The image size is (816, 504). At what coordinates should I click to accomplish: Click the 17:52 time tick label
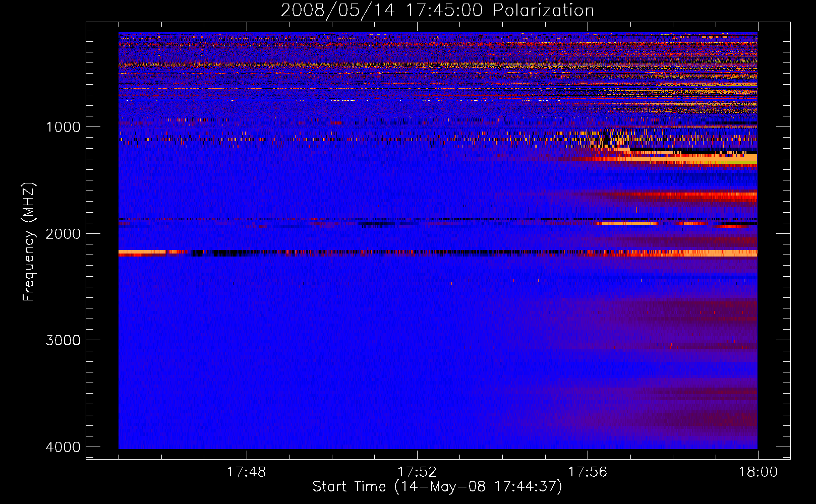coord(417,472)
